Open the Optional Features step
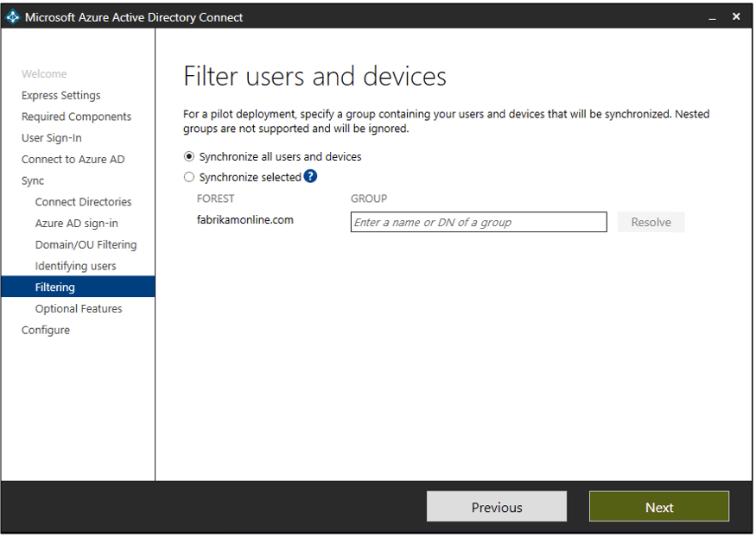This screenshot has height=537, width=756. (x=79, y=309)
